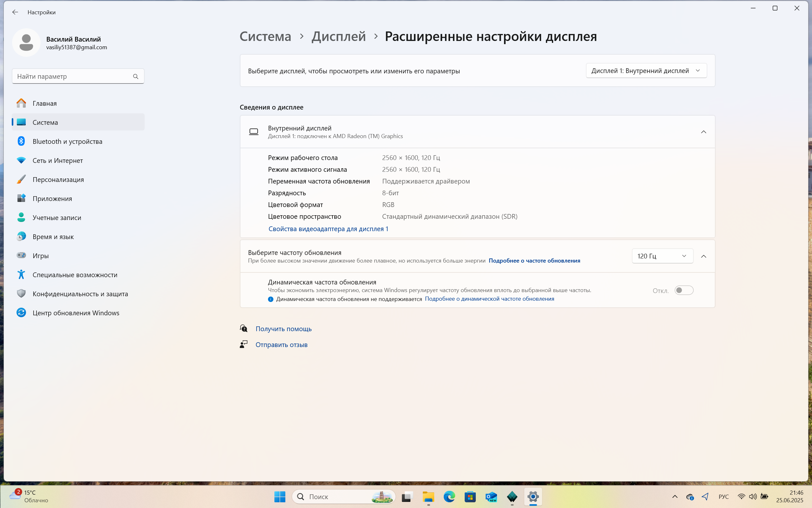Open Bluetooth и устройства
Image resolution: width=812 pixels, height=508 pixels.
78,141
